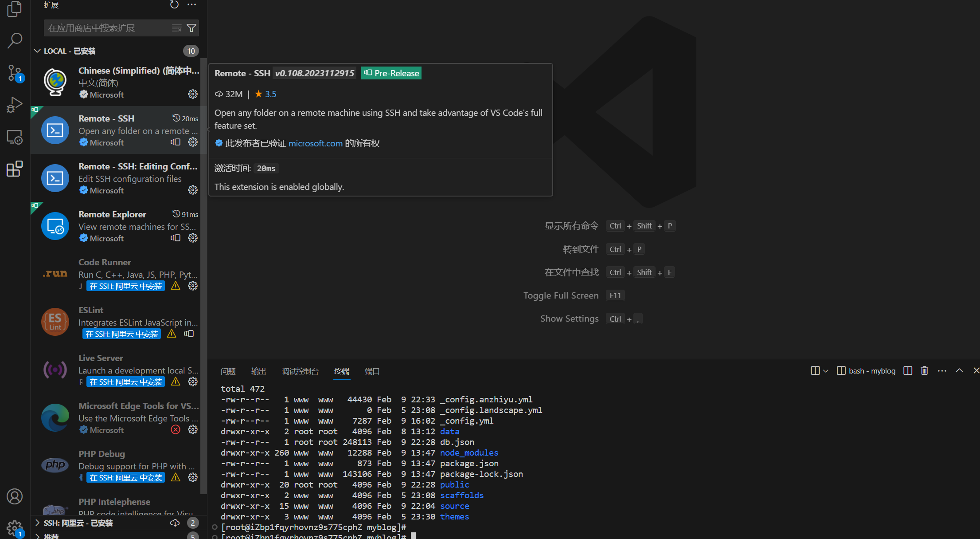Kill terminal with trash icon
Image resolution: width=980 pixels, height=539 pixels.
click(924, 370)
